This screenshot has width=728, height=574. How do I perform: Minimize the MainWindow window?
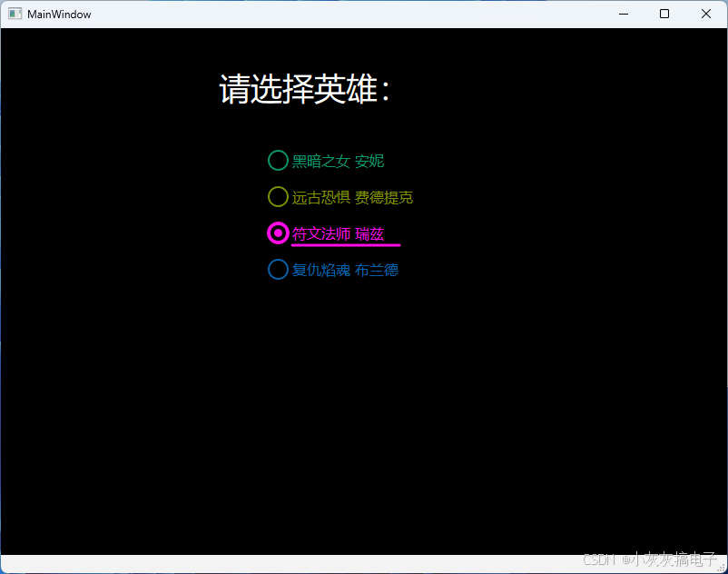click(624, 14)
